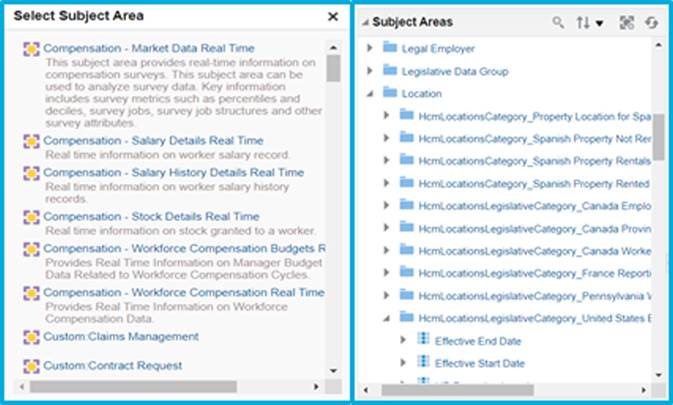Image resolution: width=673 pixels, height=405 pixels.
Task: Open Compensation - Salary History Details Real Time
Action: tap(173, 172)
